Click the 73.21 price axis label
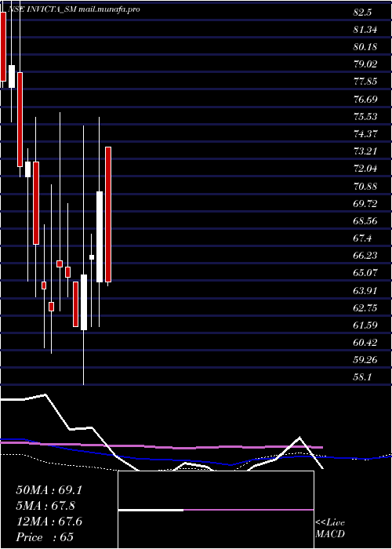Viewport: 392px width, 549px height. click(365, 151)
